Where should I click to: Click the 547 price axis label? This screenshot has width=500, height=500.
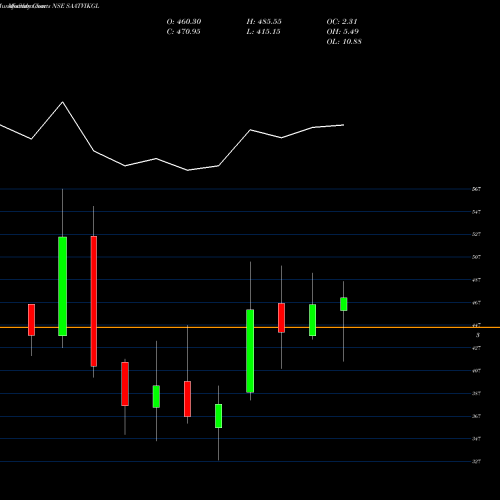point(476,212)
